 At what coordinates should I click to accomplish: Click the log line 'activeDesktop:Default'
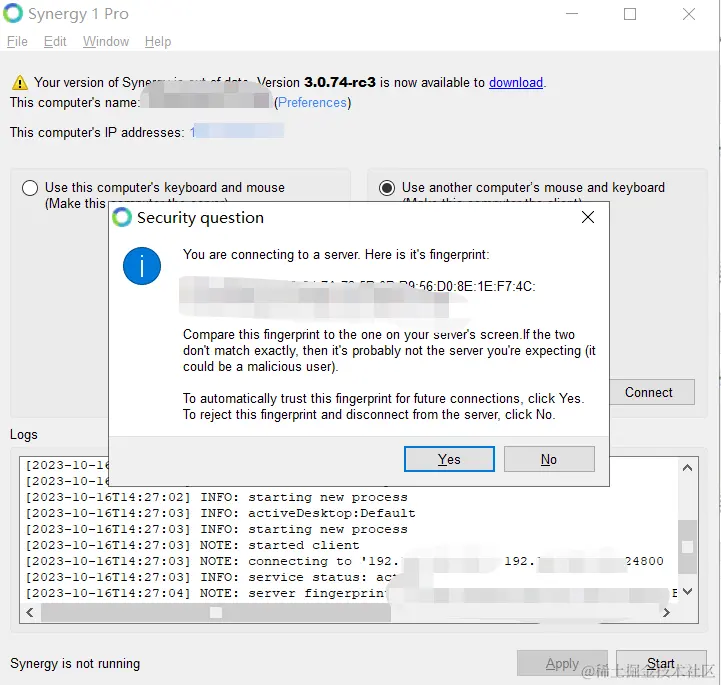pos(220,513)
